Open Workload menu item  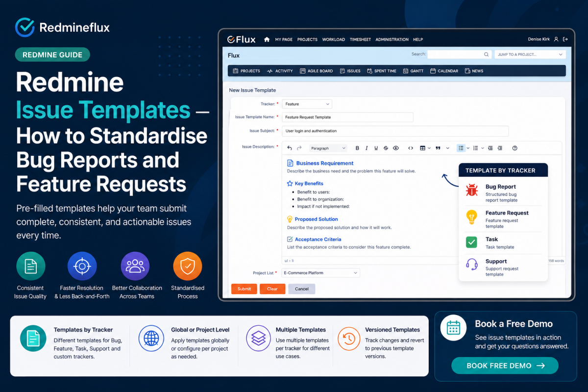[334, 39]
